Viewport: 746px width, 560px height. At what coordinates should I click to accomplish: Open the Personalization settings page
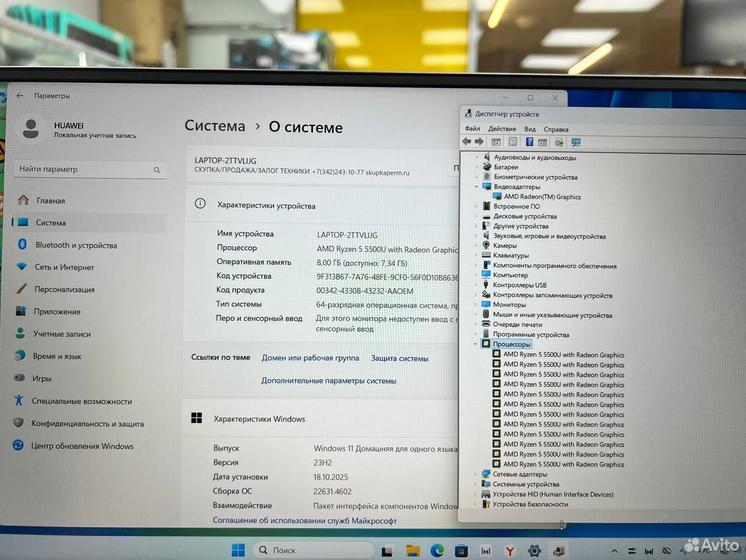(65, 289)
